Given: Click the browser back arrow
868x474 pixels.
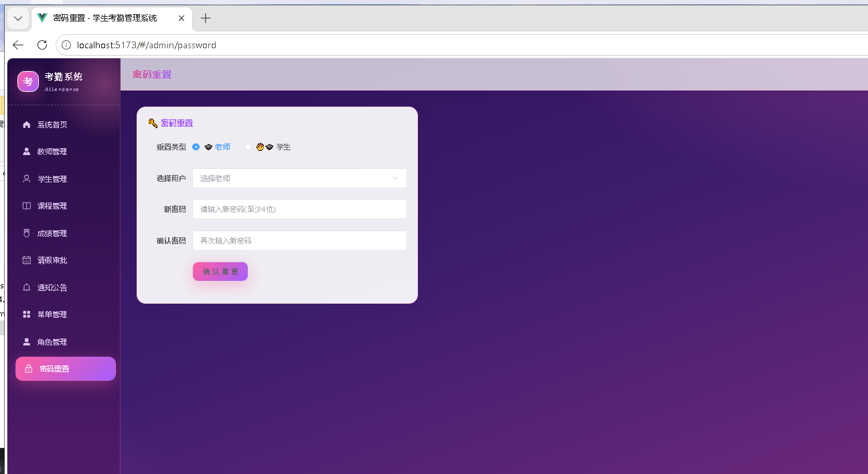Looking at the screenshot, I should [18, 45].
